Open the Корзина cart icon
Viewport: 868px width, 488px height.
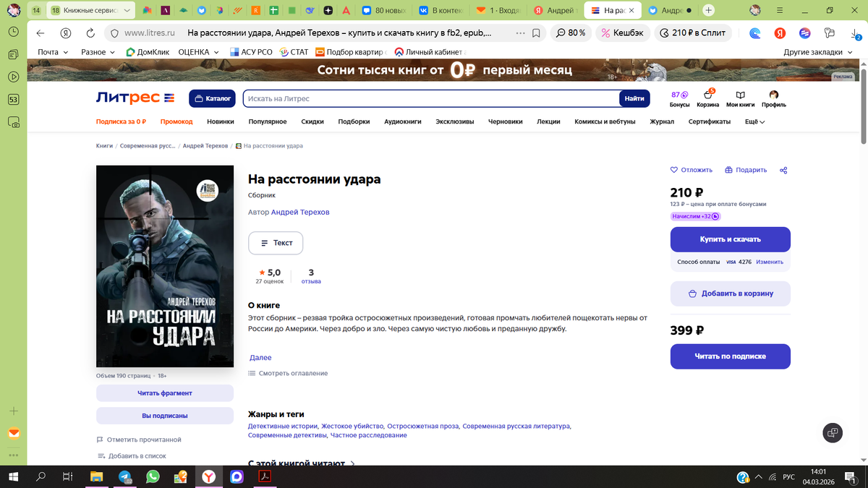point(708,99)
